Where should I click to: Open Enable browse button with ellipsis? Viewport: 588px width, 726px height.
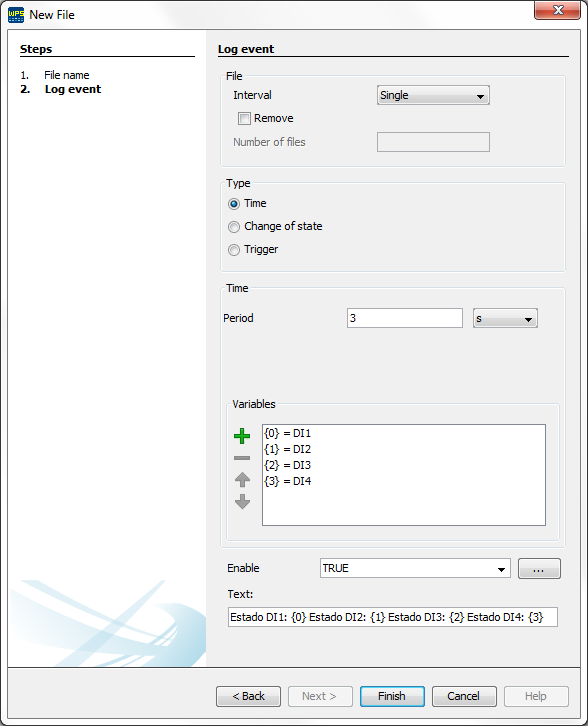(x=539, y=569)
